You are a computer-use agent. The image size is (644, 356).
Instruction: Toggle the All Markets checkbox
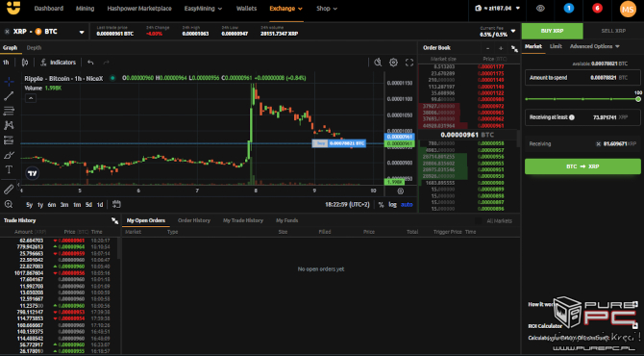click(x=478, y=221)
